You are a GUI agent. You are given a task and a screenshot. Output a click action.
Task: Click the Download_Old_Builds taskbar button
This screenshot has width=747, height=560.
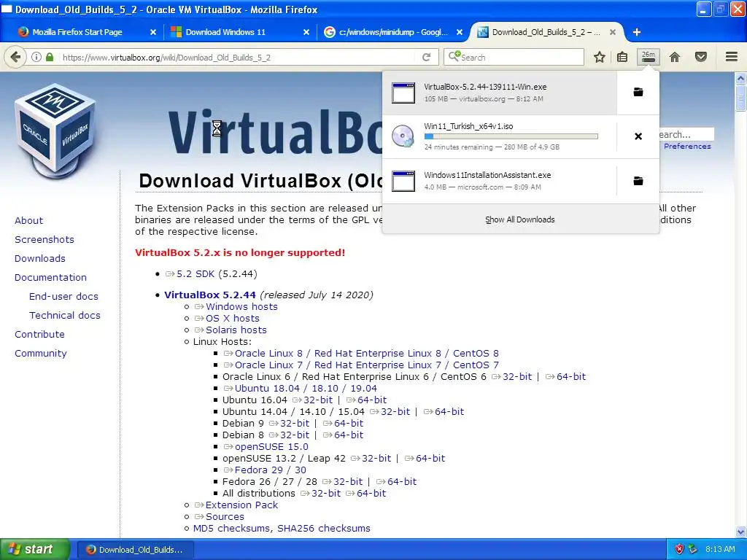[134, 550]
